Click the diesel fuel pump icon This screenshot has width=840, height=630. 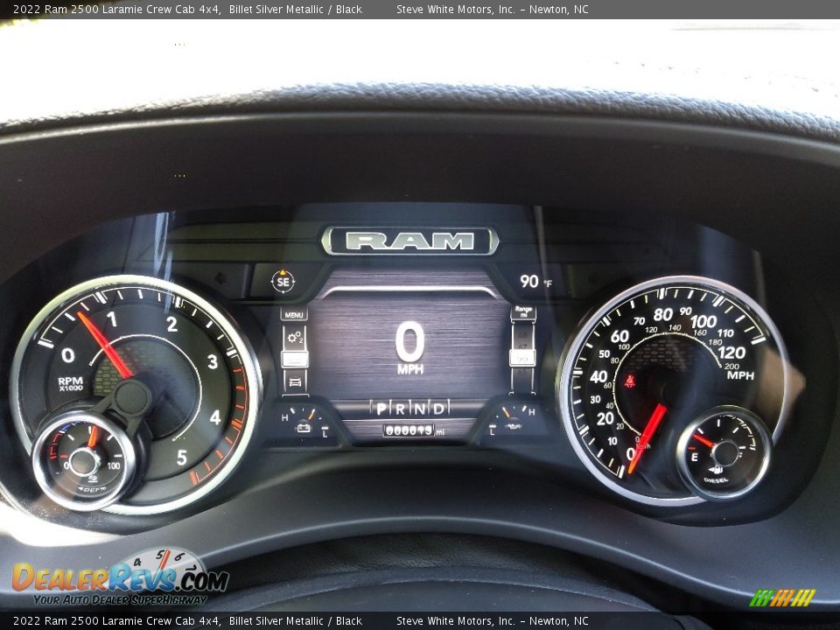[716, 470]
